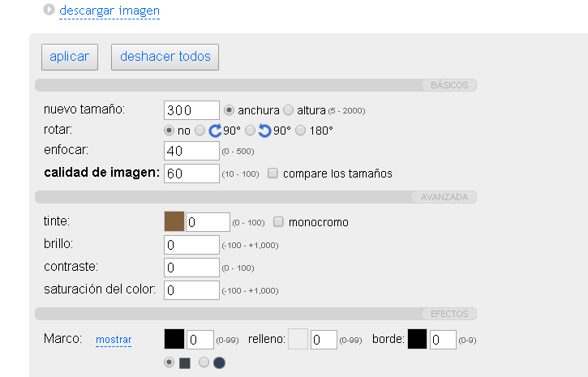Click the black borde color swatch

point(418,339)
